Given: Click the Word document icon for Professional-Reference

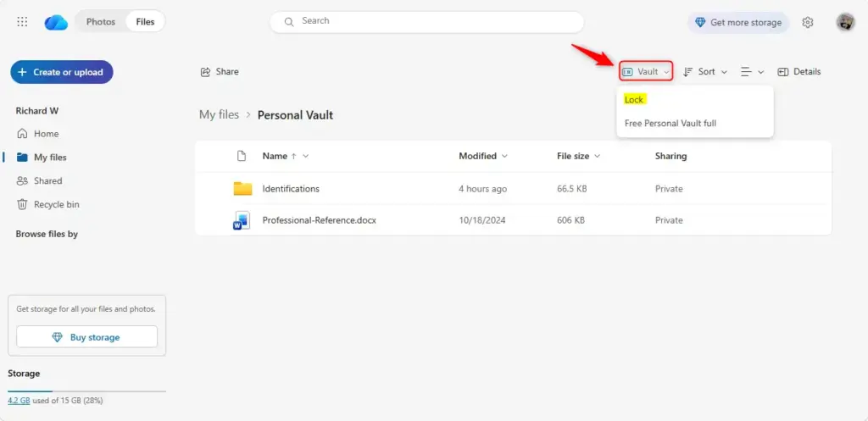Looking at the screenshot, I should [x=242, y=220].
